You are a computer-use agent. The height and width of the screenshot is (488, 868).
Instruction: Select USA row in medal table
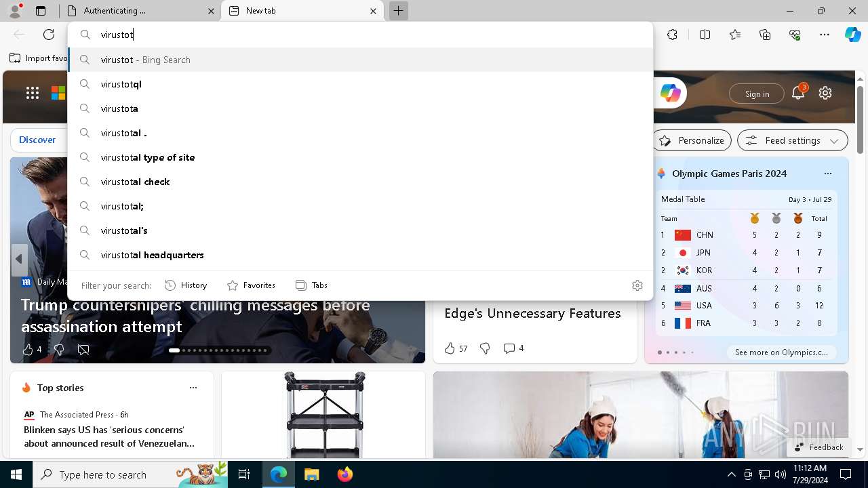(745, 306)
